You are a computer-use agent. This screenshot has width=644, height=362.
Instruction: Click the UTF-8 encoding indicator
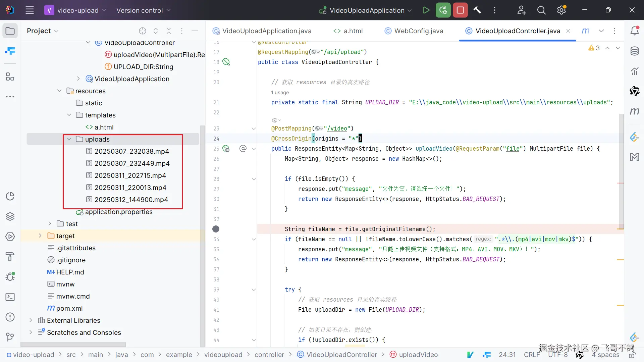[x=557, y=355]
